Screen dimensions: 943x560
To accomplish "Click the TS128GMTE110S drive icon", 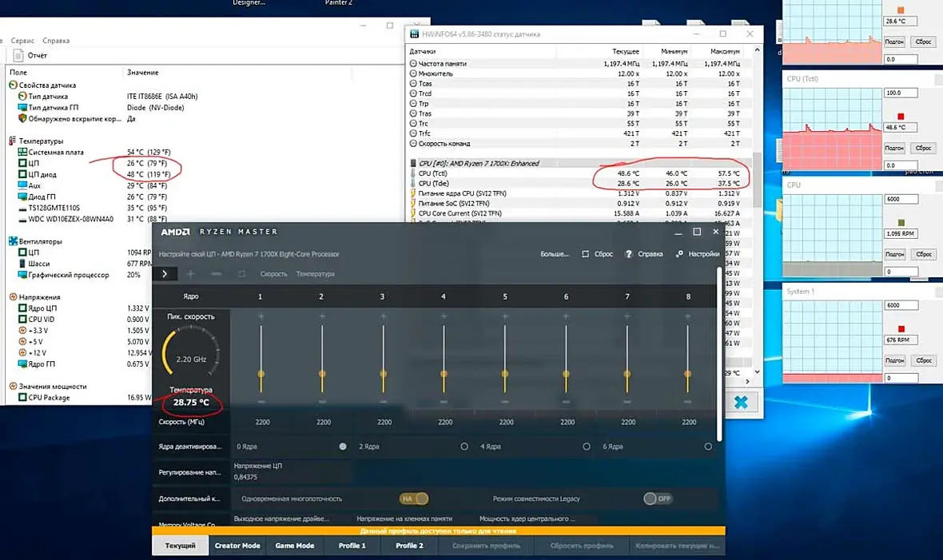I will 22,209.
